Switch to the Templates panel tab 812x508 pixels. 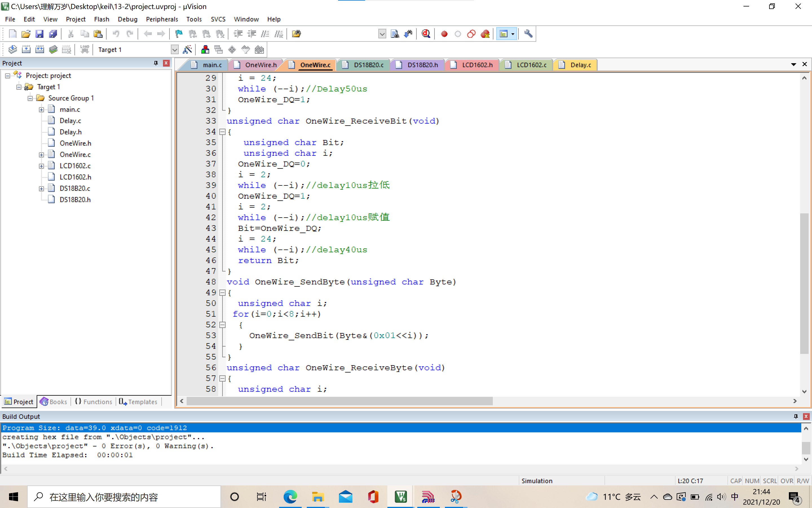[x=138, y=402]
